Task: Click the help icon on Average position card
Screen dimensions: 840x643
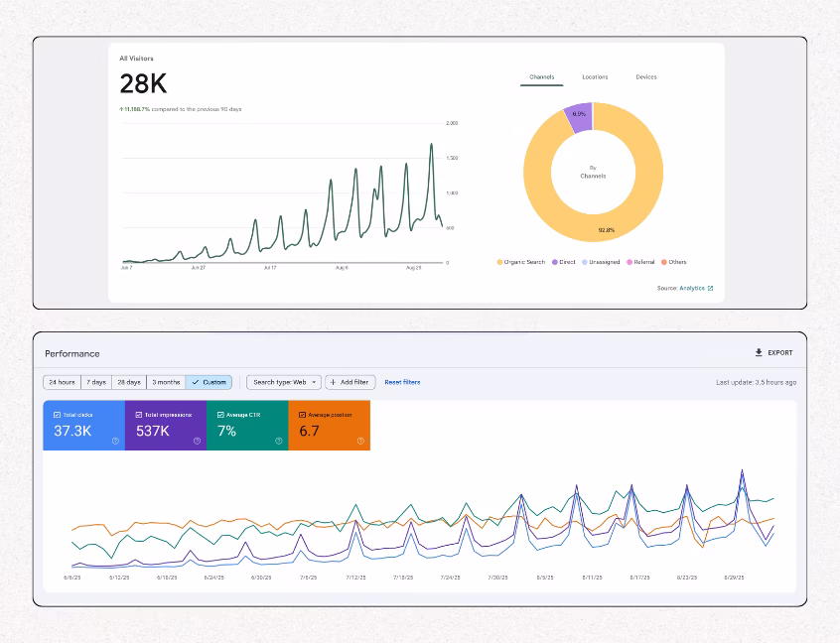Action: pyautogui.click(x=359, y=441)
